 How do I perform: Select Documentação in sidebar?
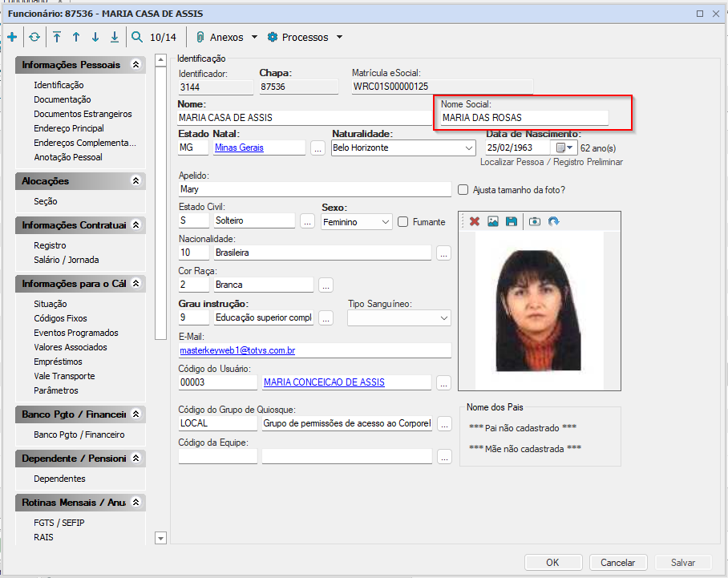pyautogui.click(x=63, y=99)
